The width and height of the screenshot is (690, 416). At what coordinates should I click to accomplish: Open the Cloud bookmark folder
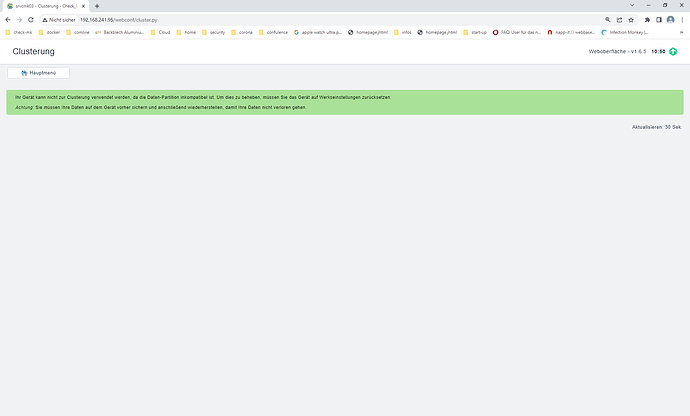click(x=160, y=32)
